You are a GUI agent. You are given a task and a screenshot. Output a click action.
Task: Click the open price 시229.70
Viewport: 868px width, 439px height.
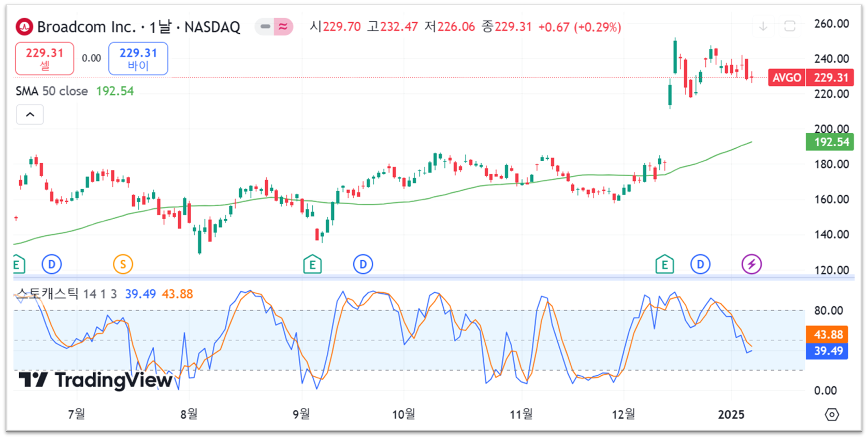coord(335,26)
